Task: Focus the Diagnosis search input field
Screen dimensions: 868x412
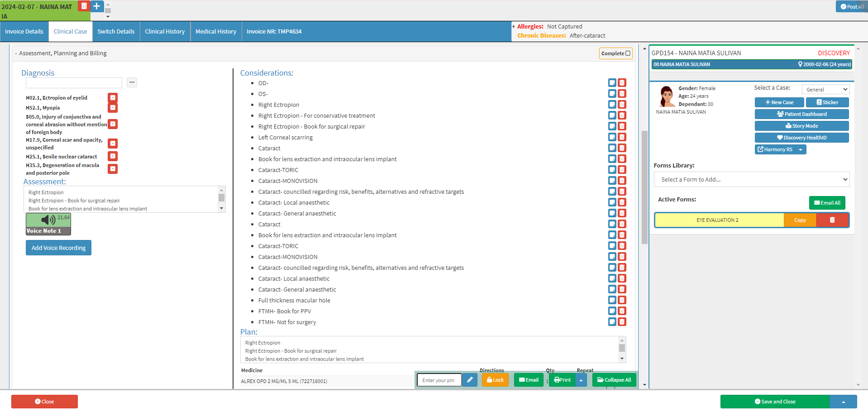Action: pyautogui.click(x=74, y=83)
